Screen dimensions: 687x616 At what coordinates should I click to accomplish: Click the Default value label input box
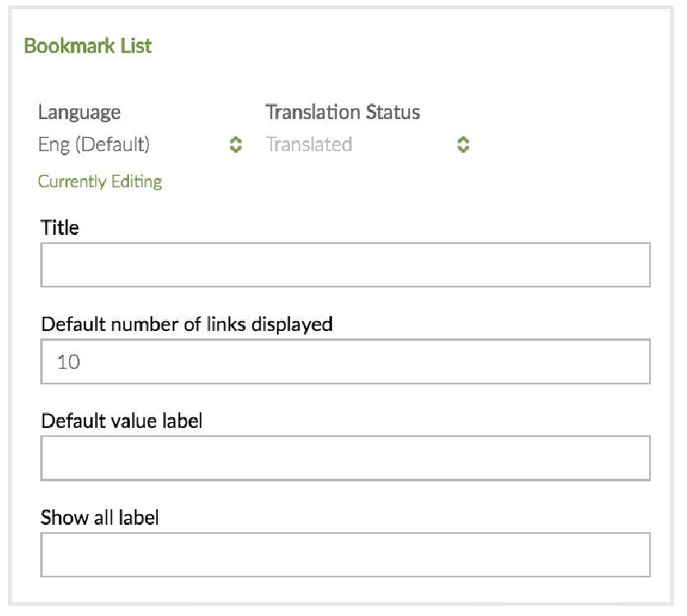[345, 458]
